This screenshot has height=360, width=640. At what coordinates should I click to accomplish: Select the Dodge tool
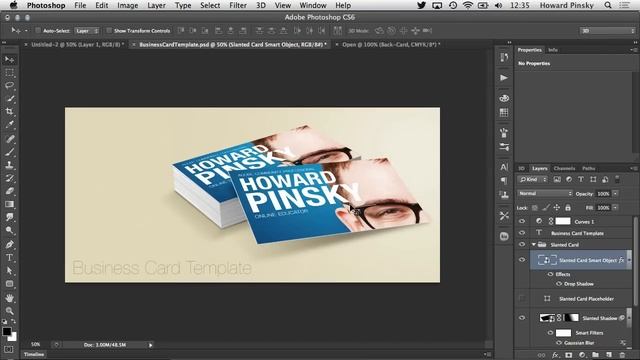pos(9,231)
